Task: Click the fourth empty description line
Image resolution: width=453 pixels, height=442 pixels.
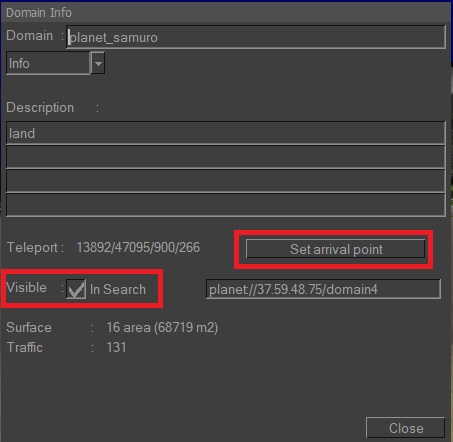Action: tap(226, 205)
